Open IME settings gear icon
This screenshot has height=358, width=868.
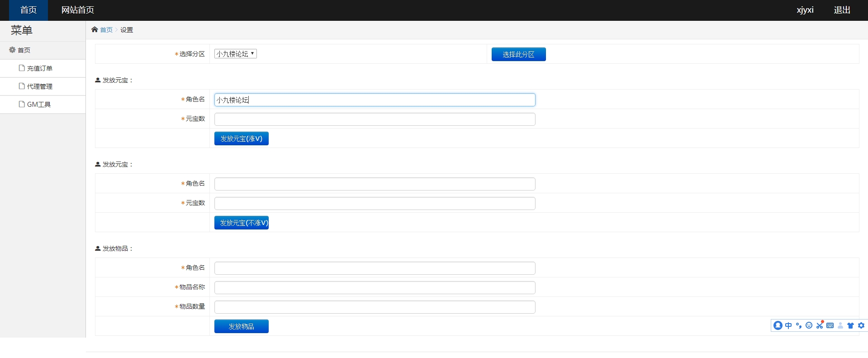coord(861,325)
